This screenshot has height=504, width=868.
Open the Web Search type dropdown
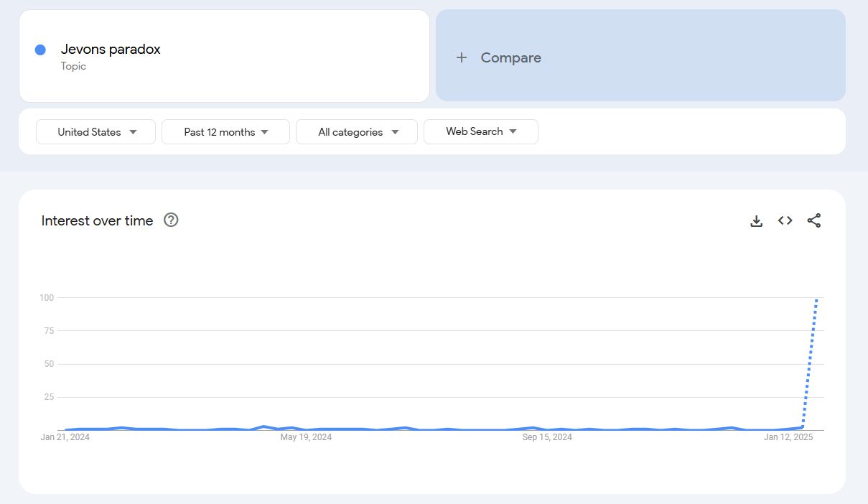click(x=481, y=131)
